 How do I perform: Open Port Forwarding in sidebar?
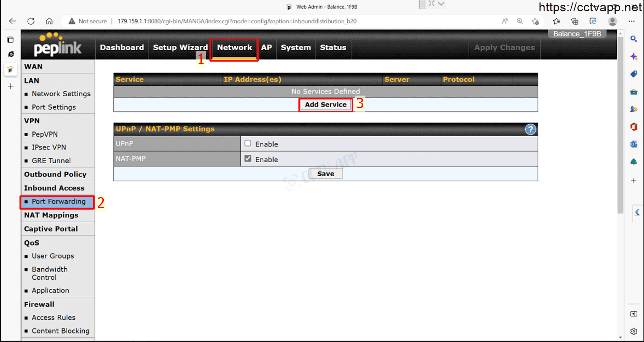58,202
